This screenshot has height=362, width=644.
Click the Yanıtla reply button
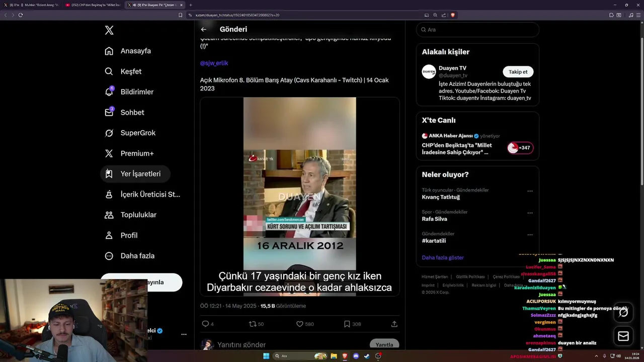click(384, 344)
